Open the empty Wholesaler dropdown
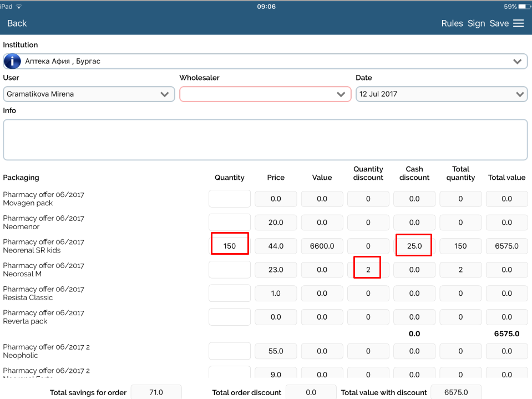The height and width of the screenshot is (399, 532). (265, 94)
